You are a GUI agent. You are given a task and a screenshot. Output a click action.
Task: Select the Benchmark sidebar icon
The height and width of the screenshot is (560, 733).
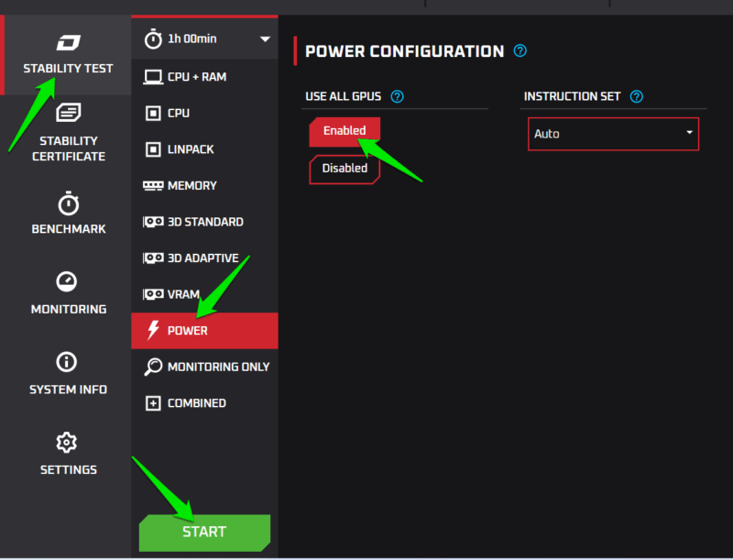click(67, 213)
